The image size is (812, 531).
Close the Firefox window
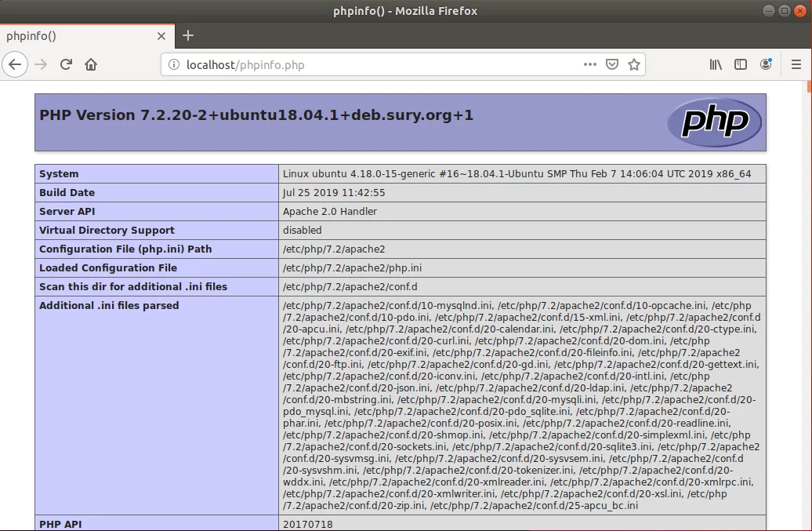point(800,11)
